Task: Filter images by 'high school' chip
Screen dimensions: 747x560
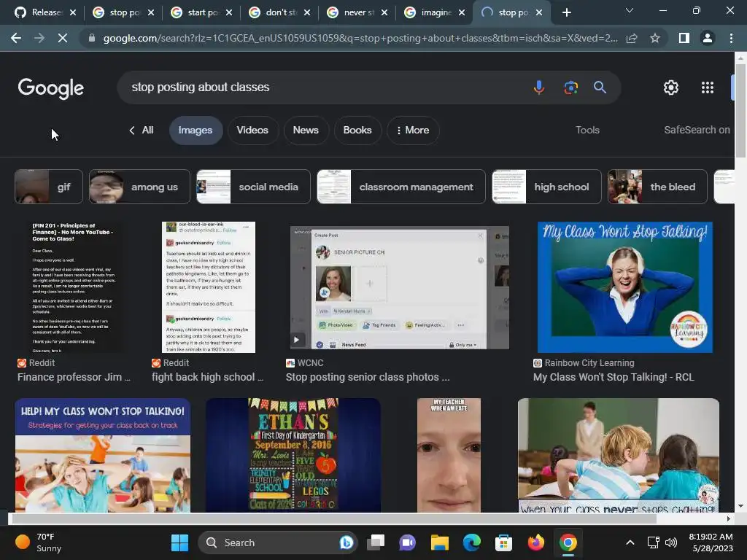Action: pos(546,187)
